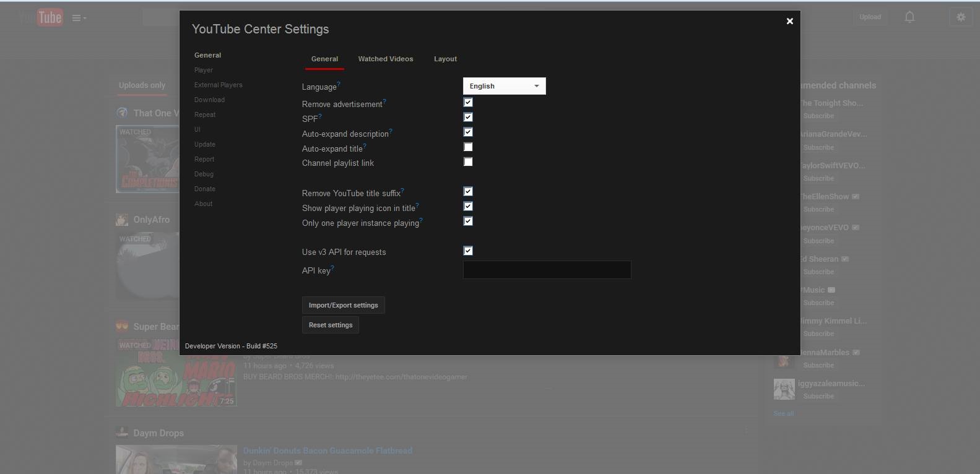This screenshot has height=474, width=980.
Task: Open help tooltip next to Auto-expand title
Action: (x=365, y=145)
